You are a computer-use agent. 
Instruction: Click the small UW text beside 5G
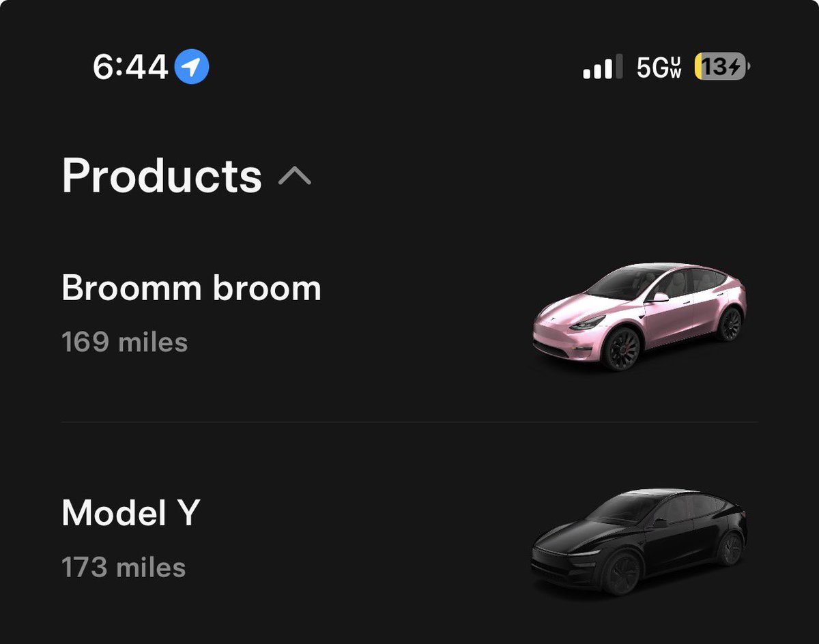click(676, 68)
